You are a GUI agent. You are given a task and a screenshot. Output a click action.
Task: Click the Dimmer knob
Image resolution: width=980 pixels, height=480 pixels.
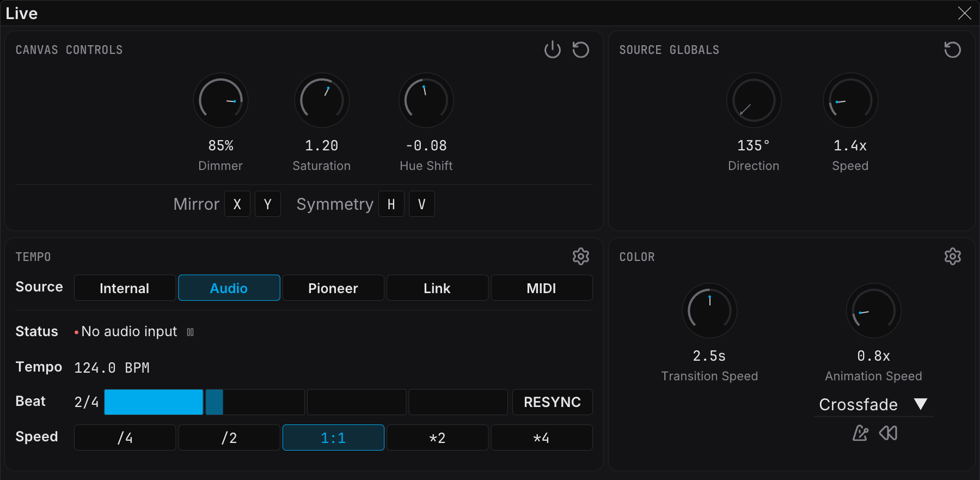pyautogui.click(x=220, y=100)
